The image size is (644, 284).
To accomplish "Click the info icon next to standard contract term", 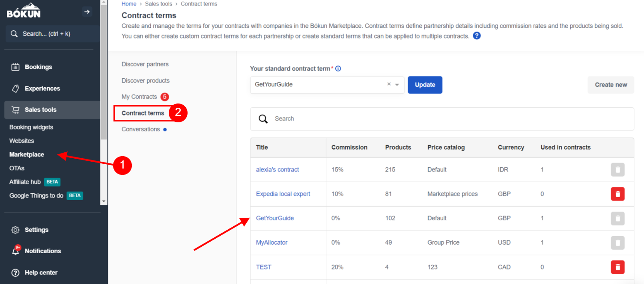I will 338,68.
